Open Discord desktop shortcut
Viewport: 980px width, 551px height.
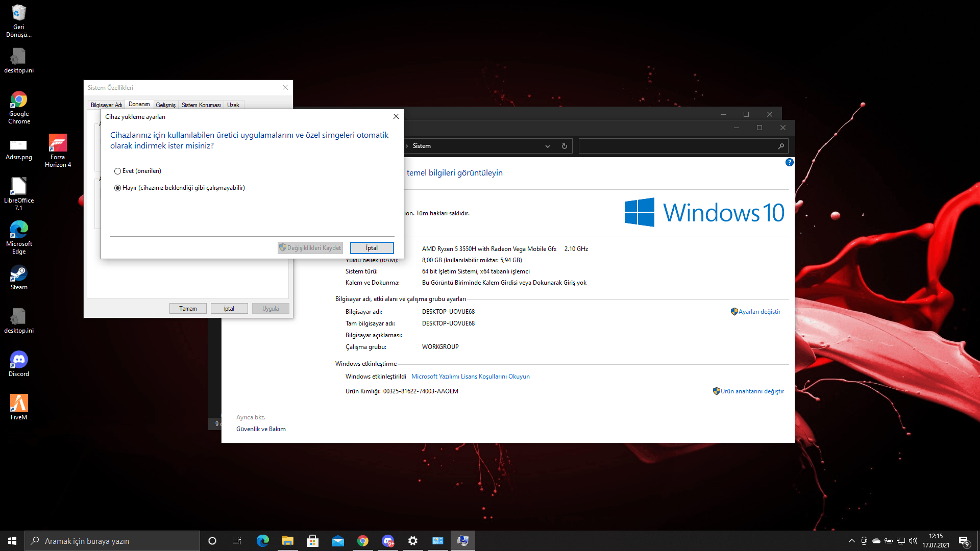point(19,364)
